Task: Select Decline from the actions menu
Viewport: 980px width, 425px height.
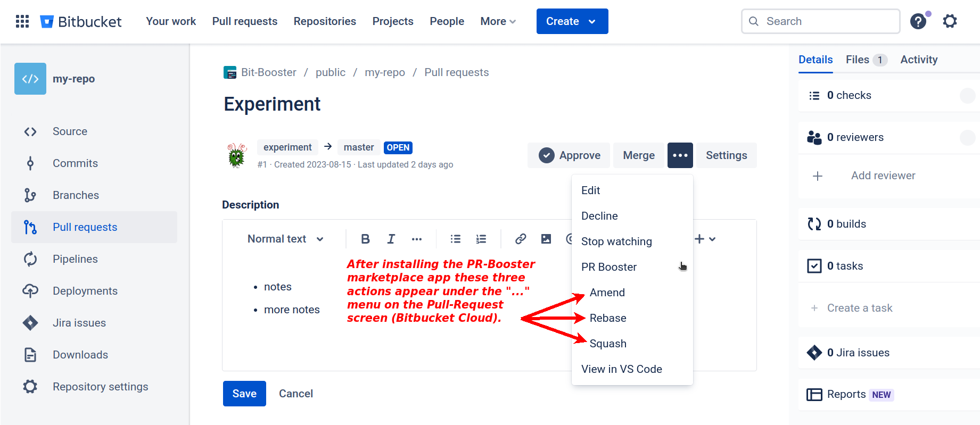Action: [632, 216]
